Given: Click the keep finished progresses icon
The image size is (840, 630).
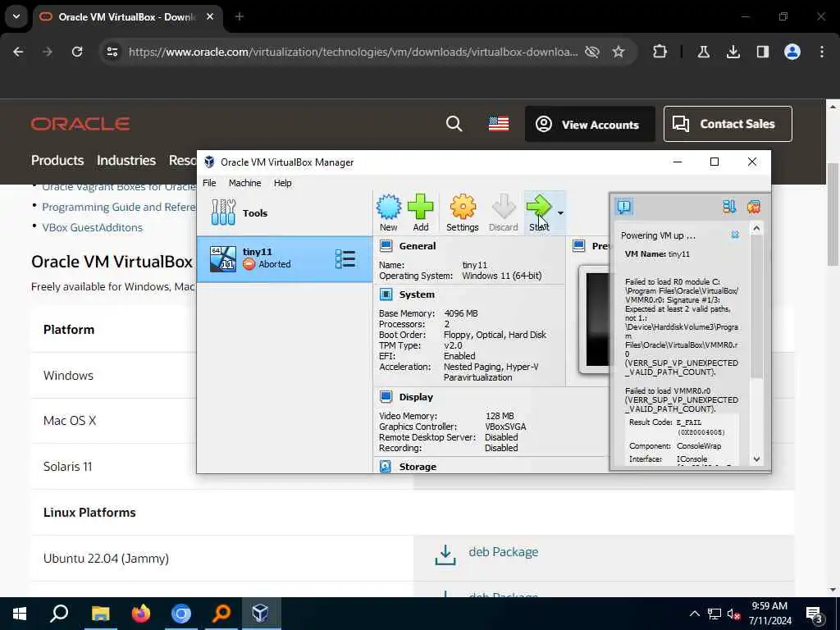Looking at the screenshot, I should coord(729,206).
